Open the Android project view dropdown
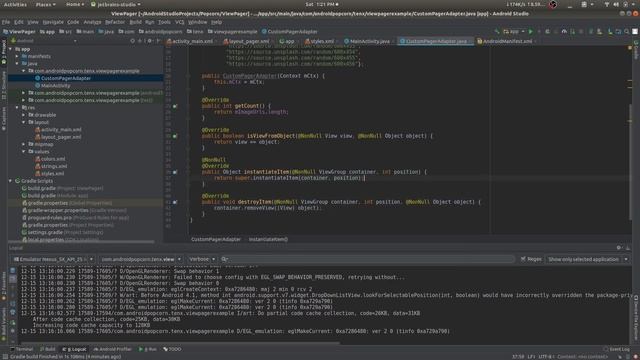This screenshot has height=360, width=640. click(44, 41)
